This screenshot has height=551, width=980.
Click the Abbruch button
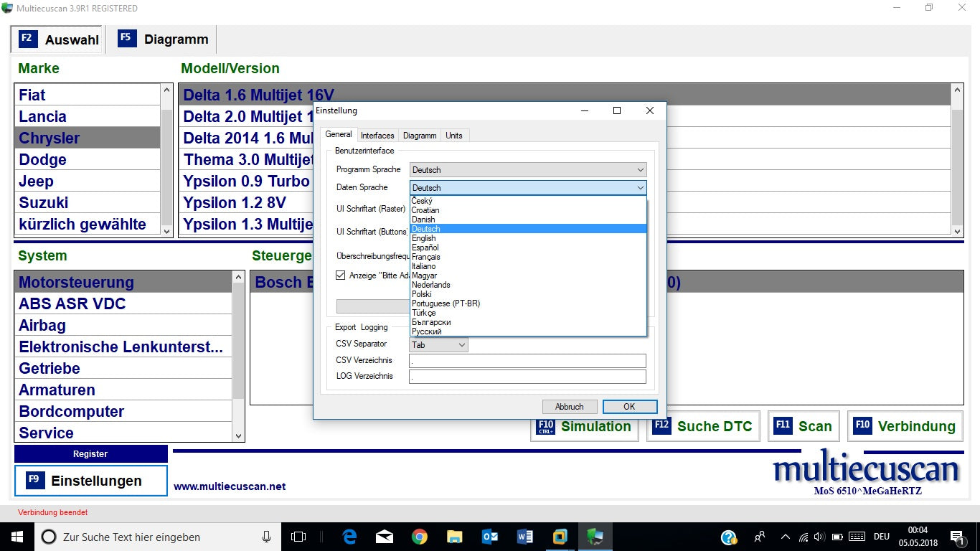[x=569, y=407]
